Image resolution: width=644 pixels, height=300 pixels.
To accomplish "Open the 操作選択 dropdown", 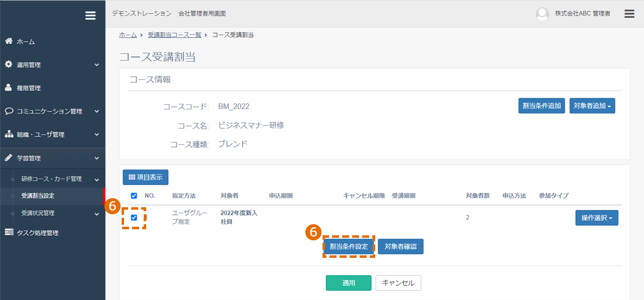I will 597,218.
